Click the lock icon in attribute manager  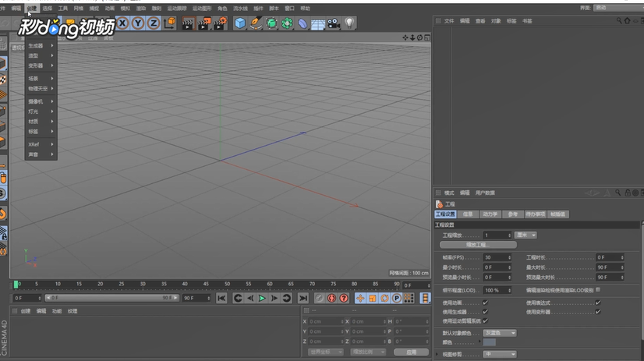(x=628, y=193)
